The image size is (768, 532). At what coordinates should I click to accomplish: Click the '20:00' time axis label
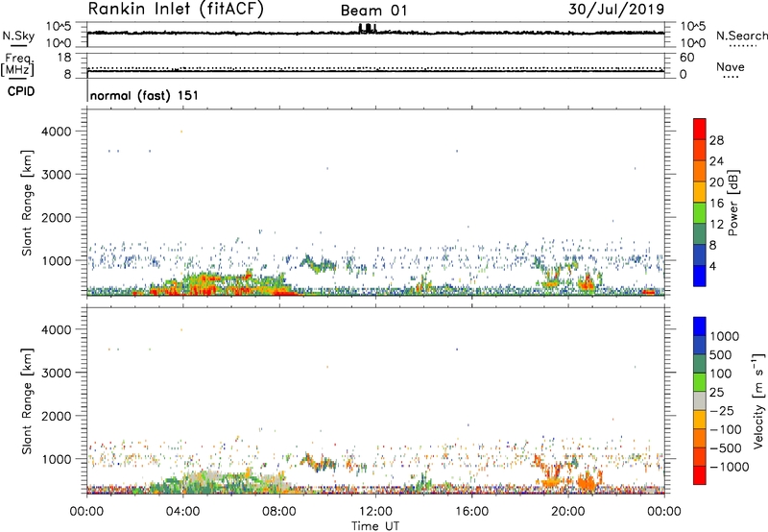click(568, 512)
